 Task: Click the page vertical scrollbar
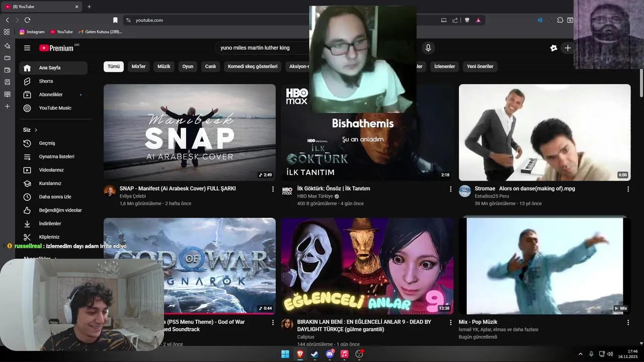641,83
